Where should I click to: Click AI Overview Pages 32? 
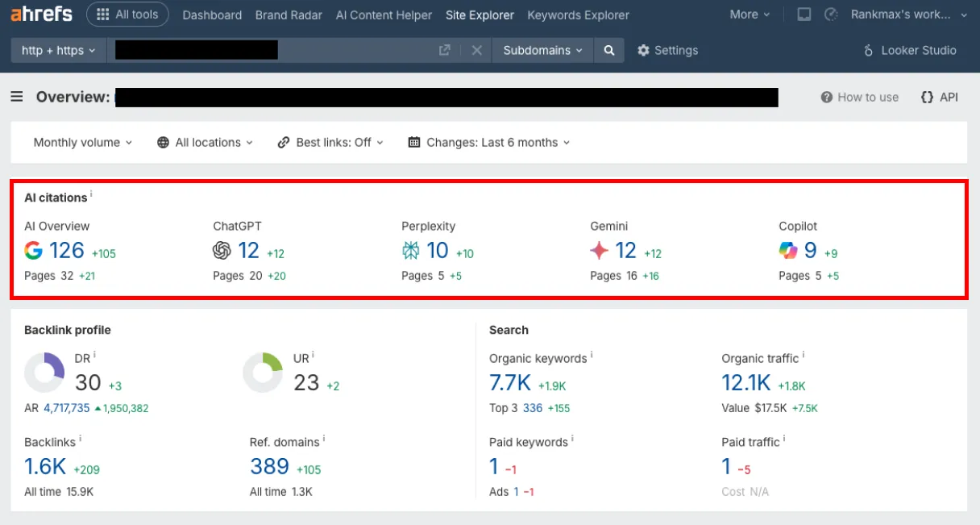coord(48,276)
